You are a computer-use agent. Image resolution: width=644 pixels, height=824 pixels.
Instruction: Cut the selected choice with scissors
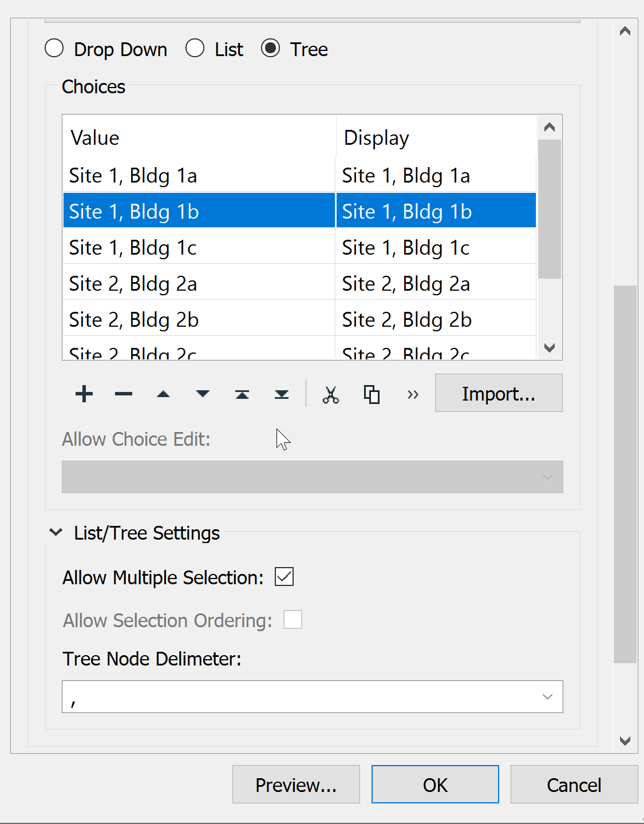331,395
